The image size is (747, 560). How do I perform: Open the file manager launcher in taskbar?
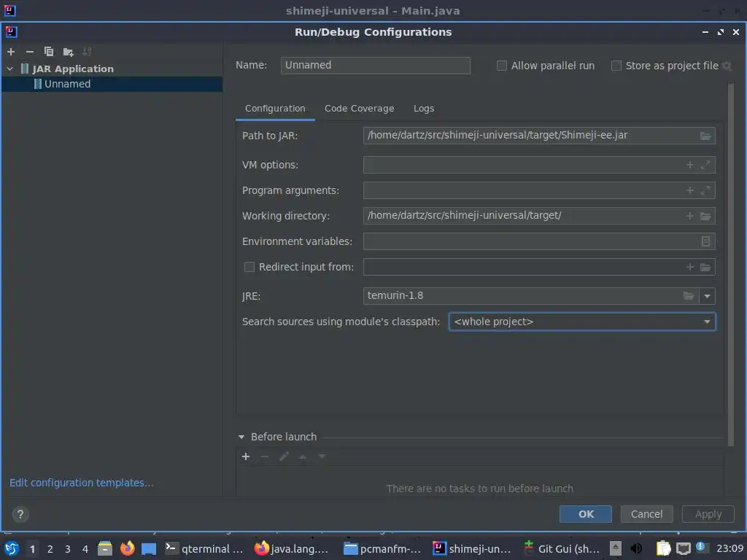point(105,548)
